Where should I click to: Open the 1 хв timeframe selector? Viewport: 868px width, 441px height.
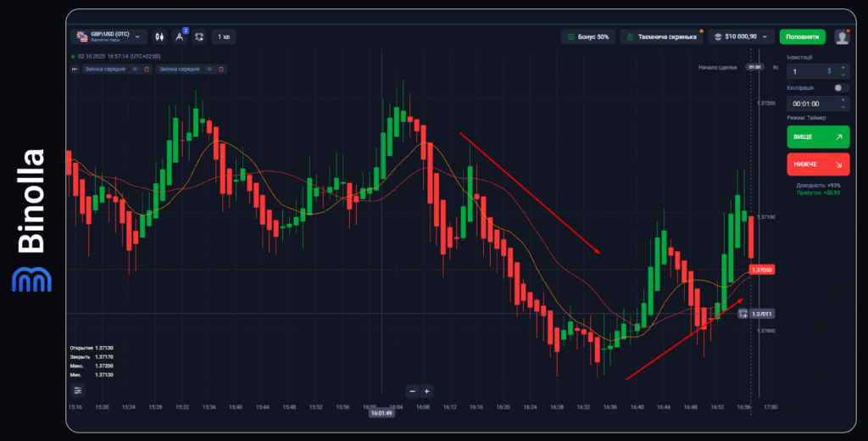click(224, 36)
